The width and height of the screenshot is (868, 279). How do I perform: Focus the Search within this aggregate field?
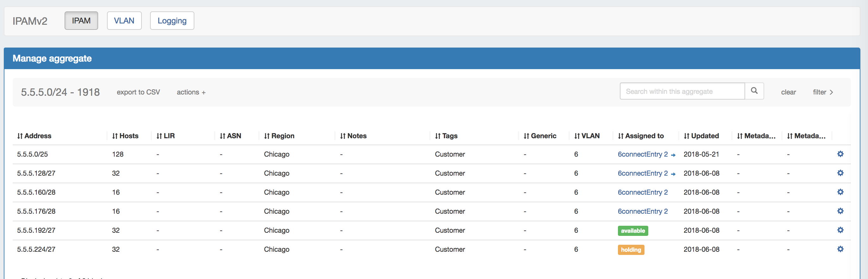tap(682, 91)
